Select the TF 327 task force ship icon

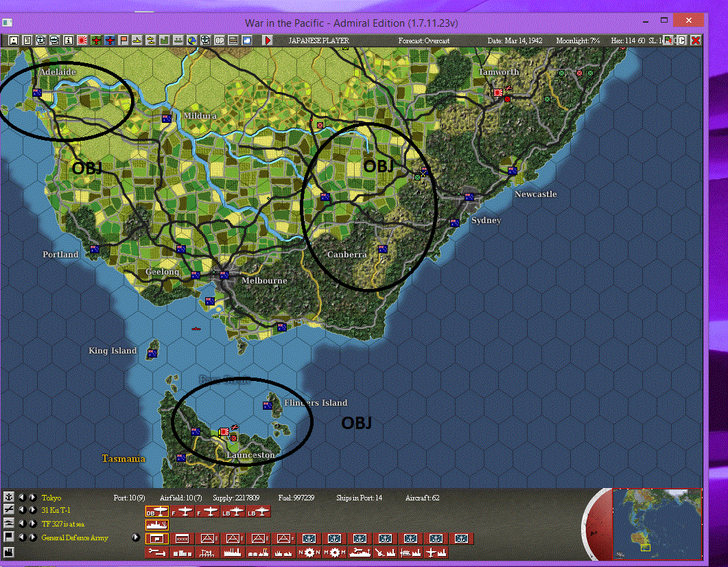(x=157, y=524)
